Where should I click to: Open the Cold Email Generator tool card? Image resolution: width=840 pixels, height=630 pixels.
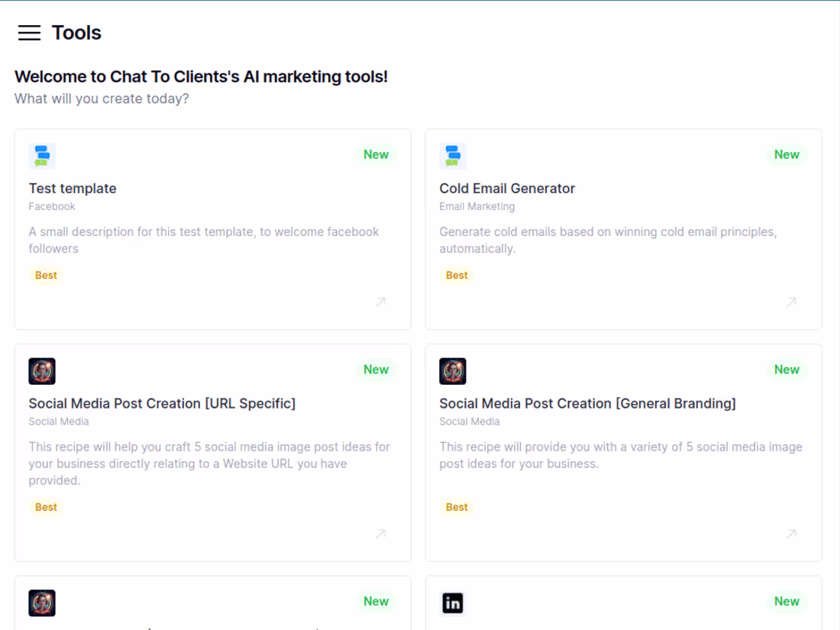click(x=623, y=229)
